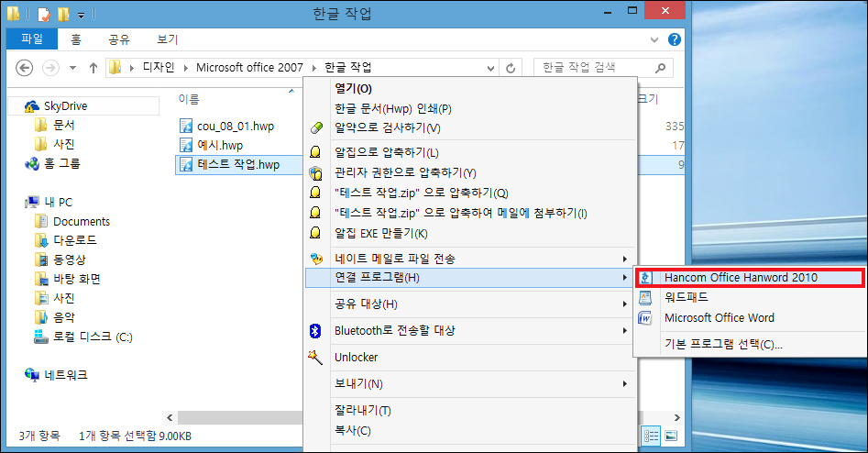The height and width of the screenshot is (453, 868).
Task: Open 문서 under SkyDrive
Action: [63, 125]
